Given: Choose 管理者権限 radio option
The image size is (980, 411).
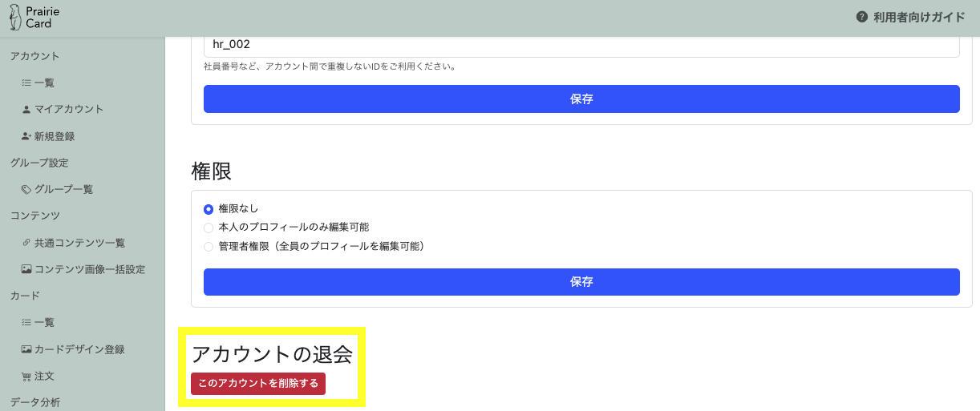Looking at the screenshot, I should (209, 247).
